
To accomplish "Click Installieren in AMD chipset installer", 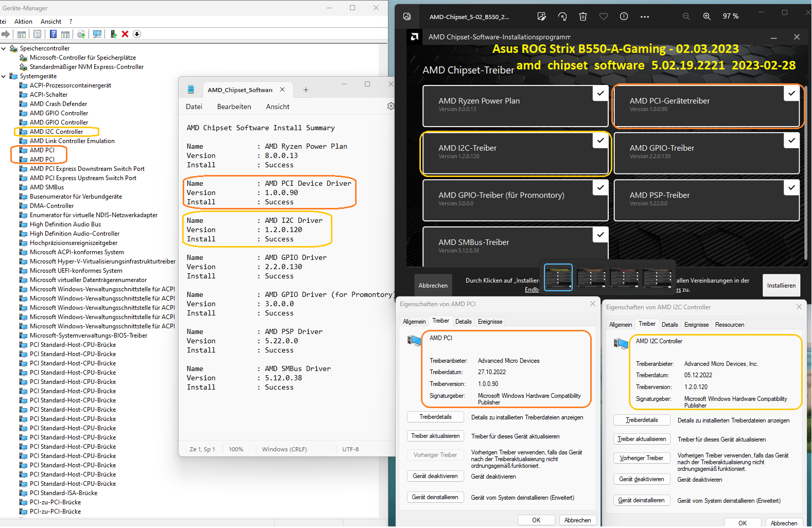I will pos(781,286).
